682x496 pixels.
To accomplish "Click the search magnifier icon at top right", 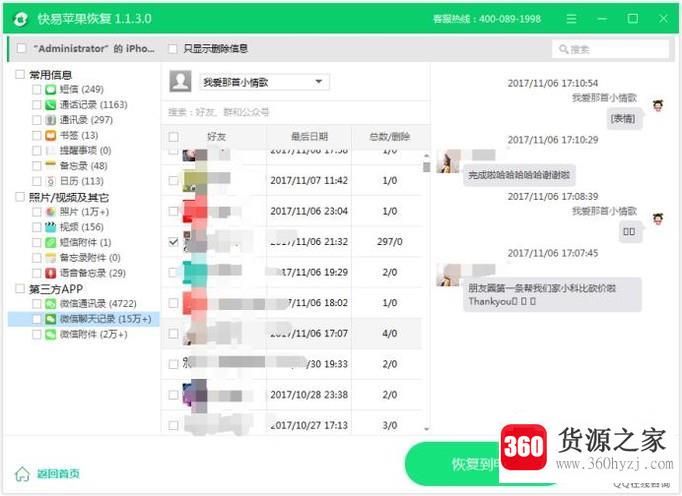I will (564, 49).
